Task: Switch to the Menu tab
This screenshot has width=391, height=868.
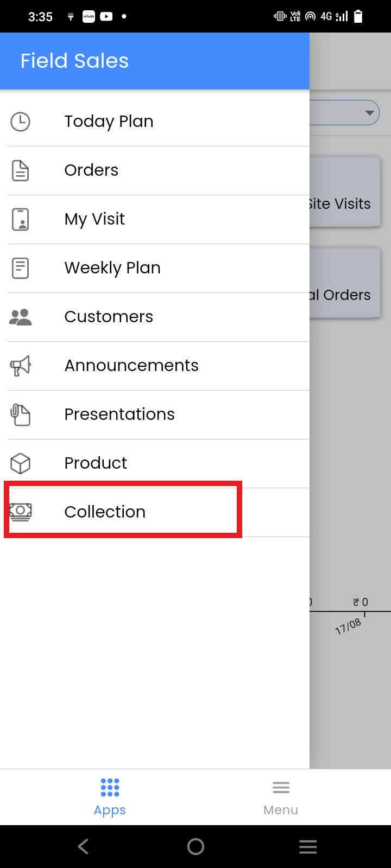Action: (281, 796)
